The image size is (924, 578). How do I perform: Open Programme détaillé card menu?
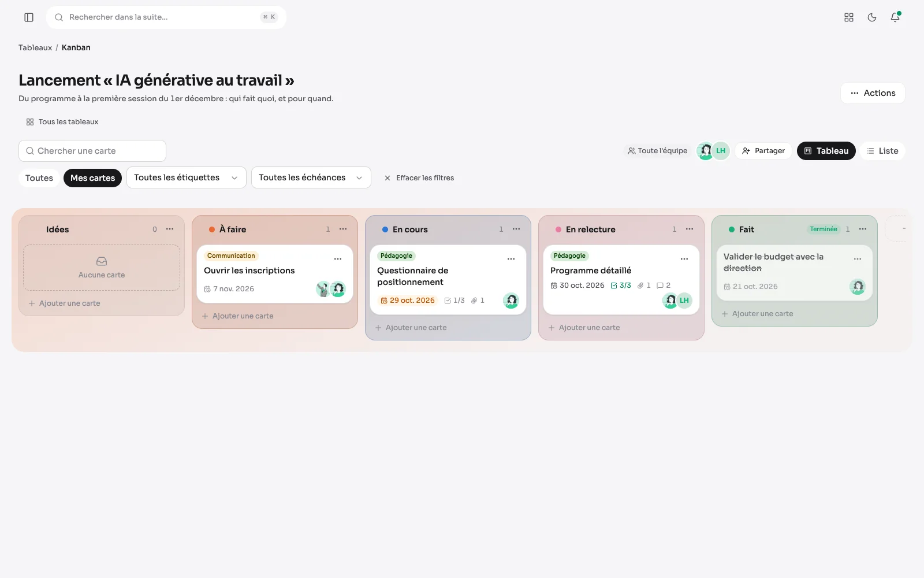pyautogui.click(x=684, y=259)
